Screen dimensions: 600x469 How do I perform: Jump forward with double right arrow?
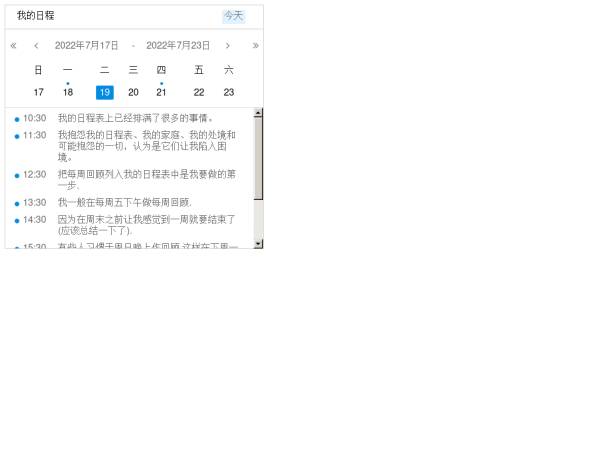coord(255,46)
